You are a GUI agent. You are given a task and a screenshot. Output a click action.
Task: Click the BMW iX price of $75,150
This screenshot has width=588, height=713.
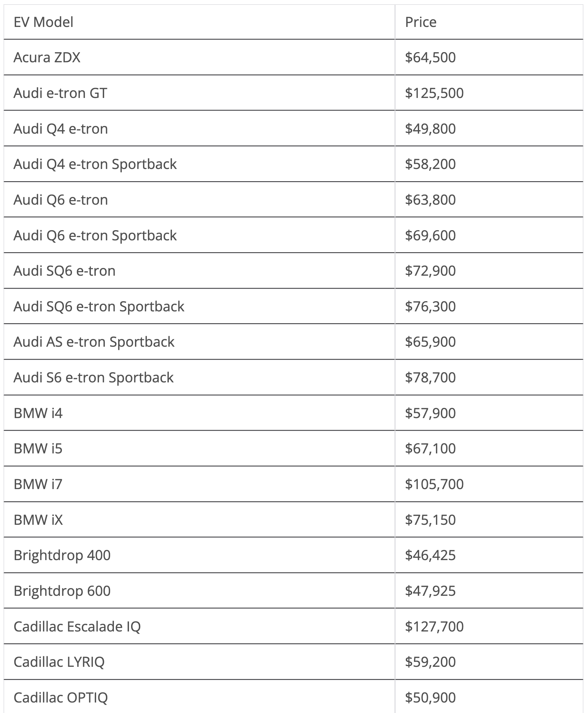pyautogui.click(x=430, y=520)
